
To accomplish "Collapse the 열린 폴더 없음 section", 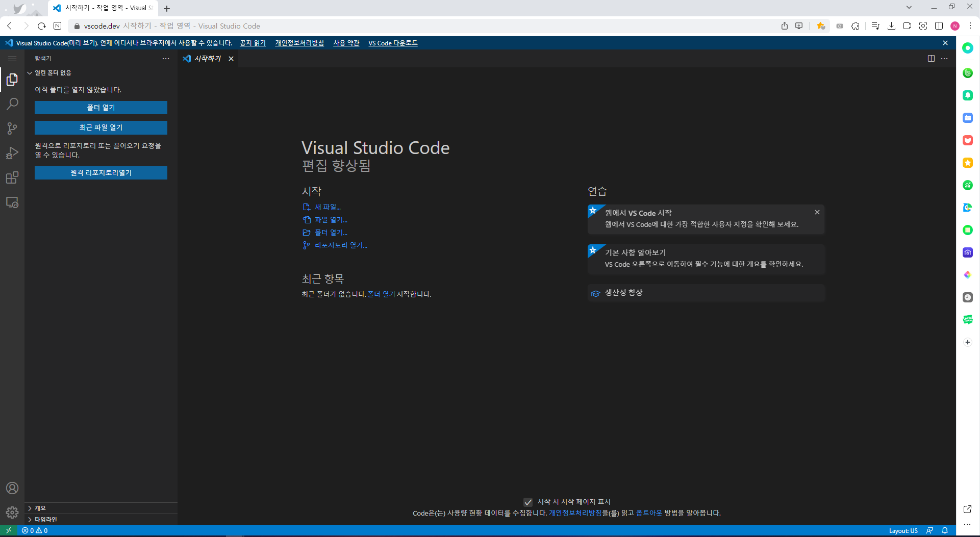I will (x=101, y=73).
